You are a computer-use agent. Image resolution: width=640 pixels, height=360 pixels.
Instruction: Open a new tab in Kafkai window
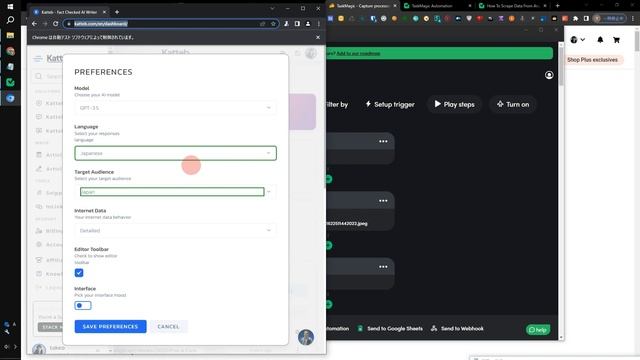point(117,12)
